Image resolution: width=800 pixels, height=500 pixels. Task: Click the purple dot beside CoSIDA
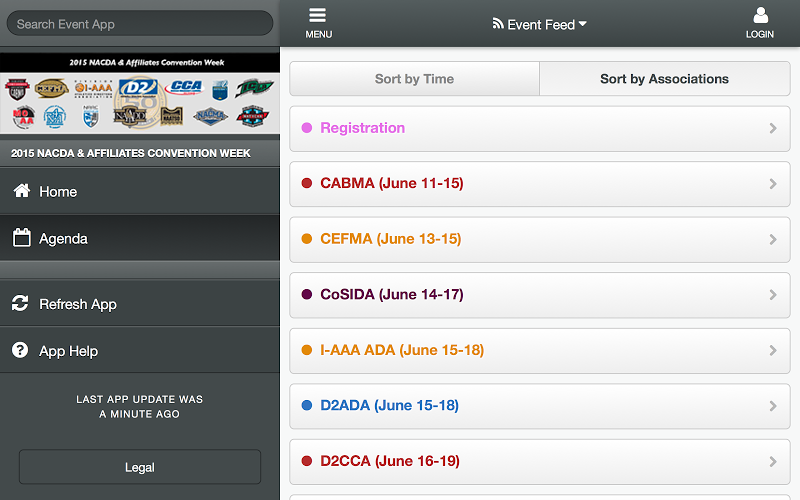[x=307, y=294]
